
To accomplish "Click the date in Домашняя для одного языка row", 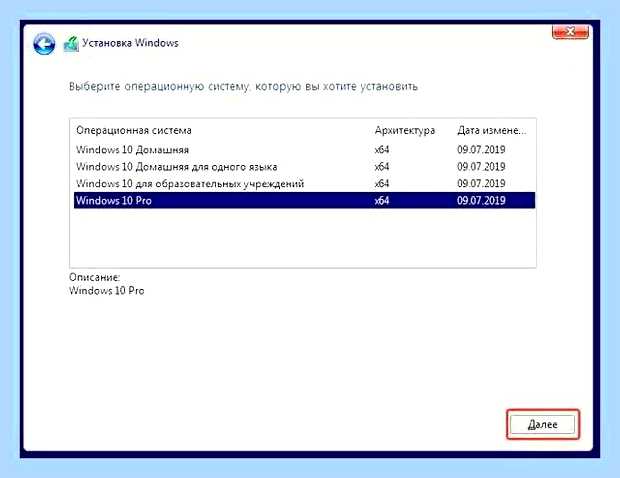I will 481,167.
